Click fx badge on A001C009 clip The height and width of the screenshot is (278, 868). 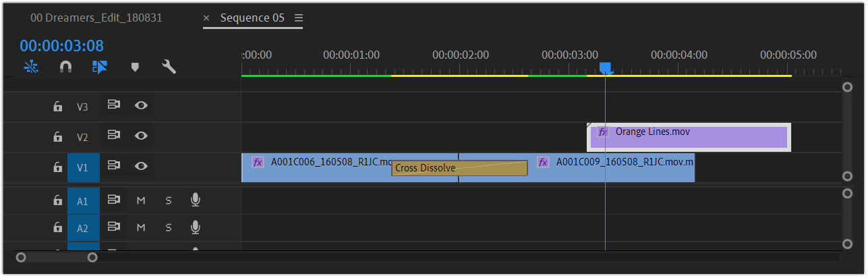(543, 162)
